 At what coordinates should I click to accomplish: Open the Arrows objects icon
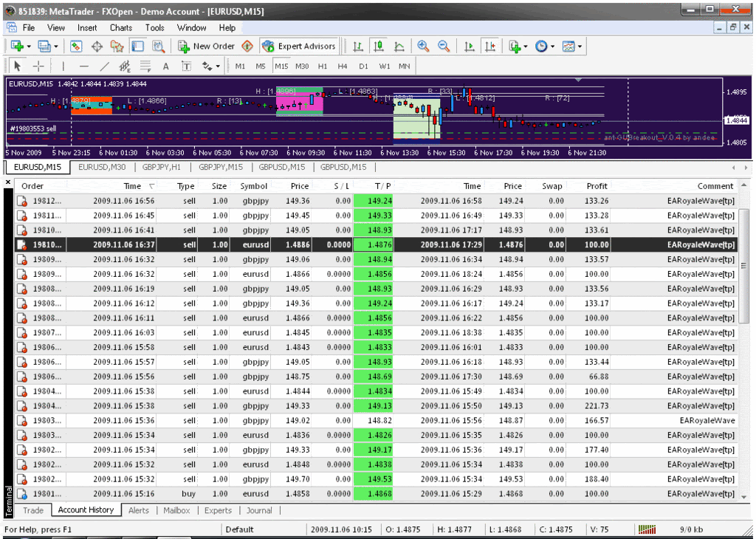point(207,66)
